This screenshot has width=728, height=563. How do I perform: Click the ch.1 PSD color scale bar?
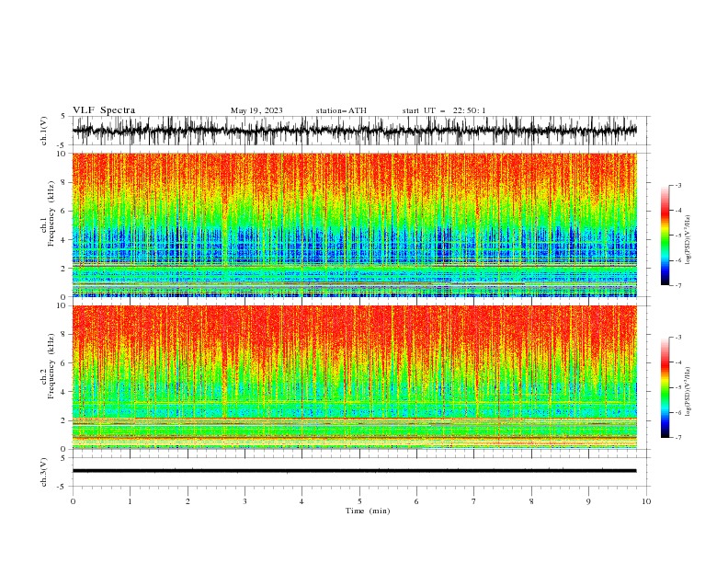[x=665, y=236]
